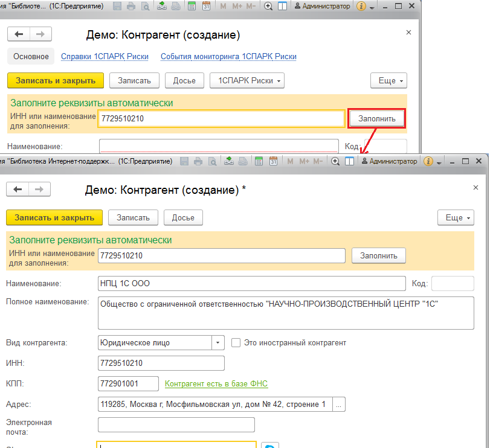Go forward using the lower form's right arrow
The image size is (493, 448).
(39, 189)
